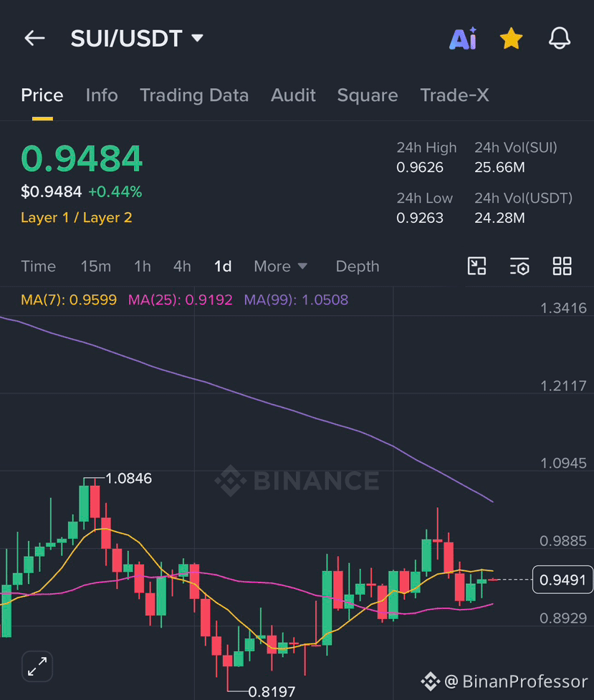Open the Trading Data tab
The height and width of the screenshot is (700, 594).
click(194, 95)
